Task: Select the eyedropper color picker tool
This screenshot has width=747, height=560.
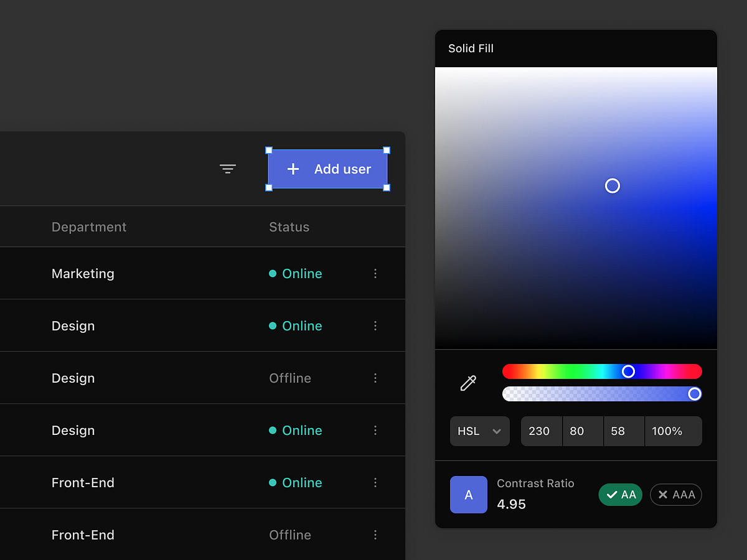Action: coord(467,383)
